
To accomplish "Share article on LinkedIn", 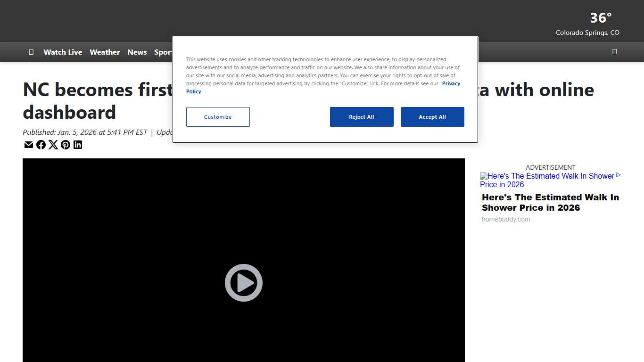I will pyautogui.click(x=78, y=145).
